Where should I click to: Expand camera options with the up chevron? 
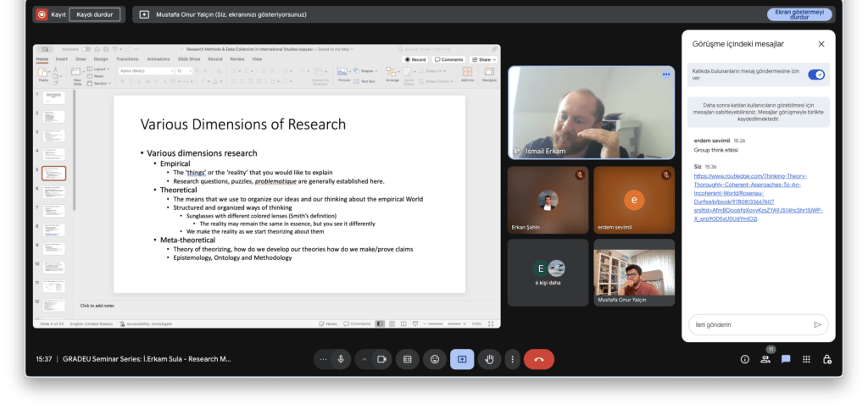point(364,359)
